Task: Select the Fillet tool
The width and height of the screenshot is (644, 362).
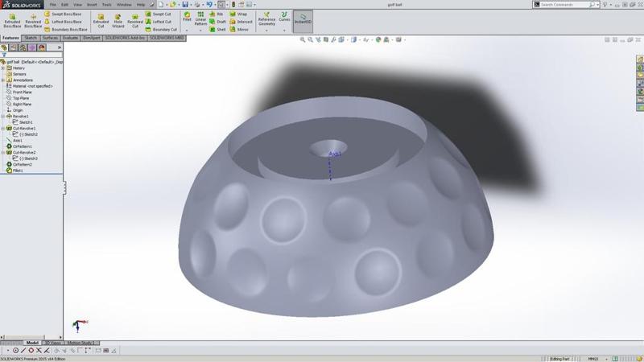Action: click(x=187, y=16)
